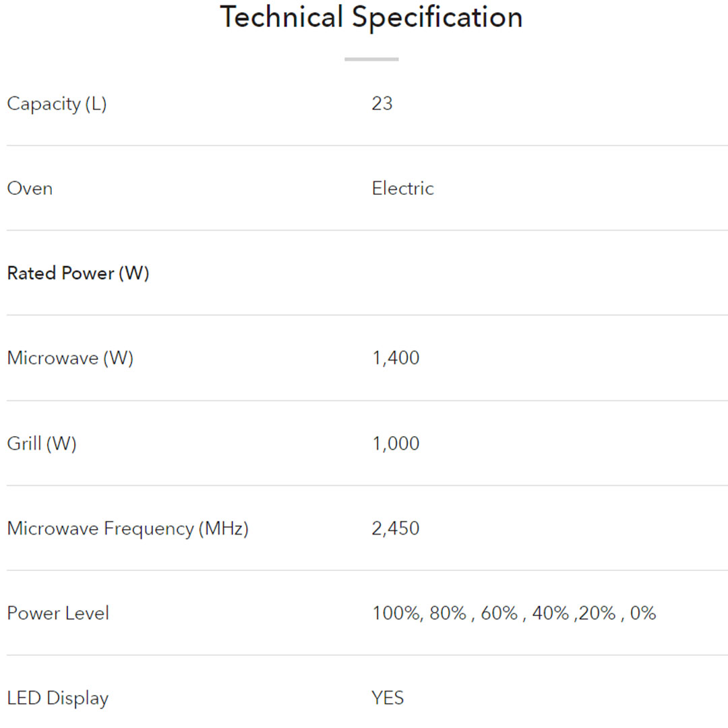Image resolution: width=728 pixels, height=728 pixels.
Task: Click the Microwave (W) label
Action: (x=70, y=358)
